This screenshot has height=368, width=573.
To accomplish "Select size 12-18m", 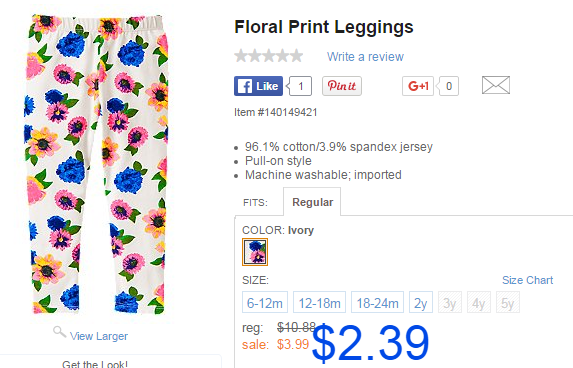I will tap(319, 302).
